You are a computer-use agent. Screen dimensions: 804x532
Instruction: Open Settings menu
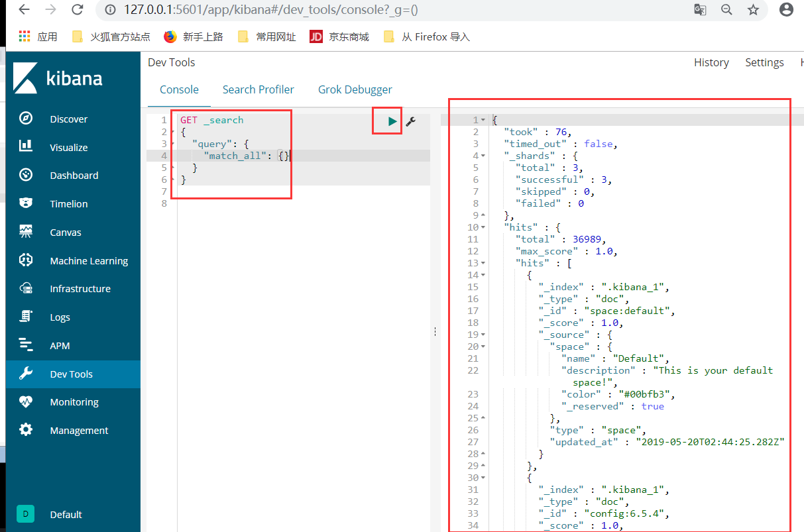764,62
